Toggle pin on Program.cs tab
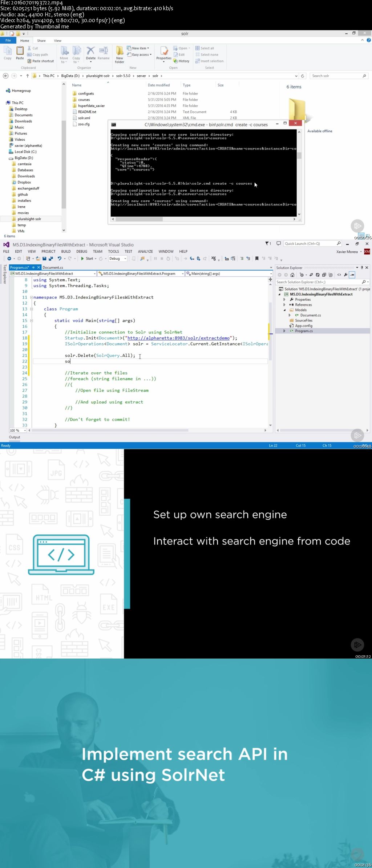372x868 pixels. click(x=34, y=267)
